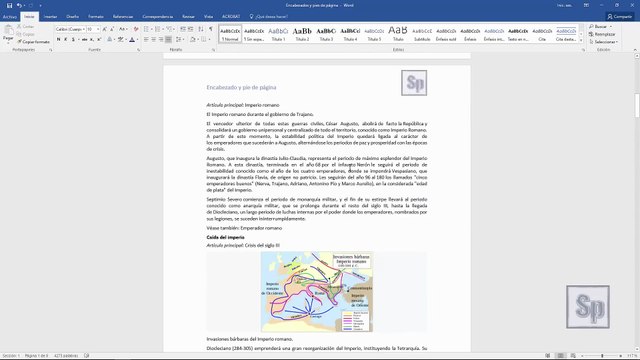The width and height of the screenshot is (640, 360).
Task: Open multilevel list dropdown
Action: (x=175, y=29)
